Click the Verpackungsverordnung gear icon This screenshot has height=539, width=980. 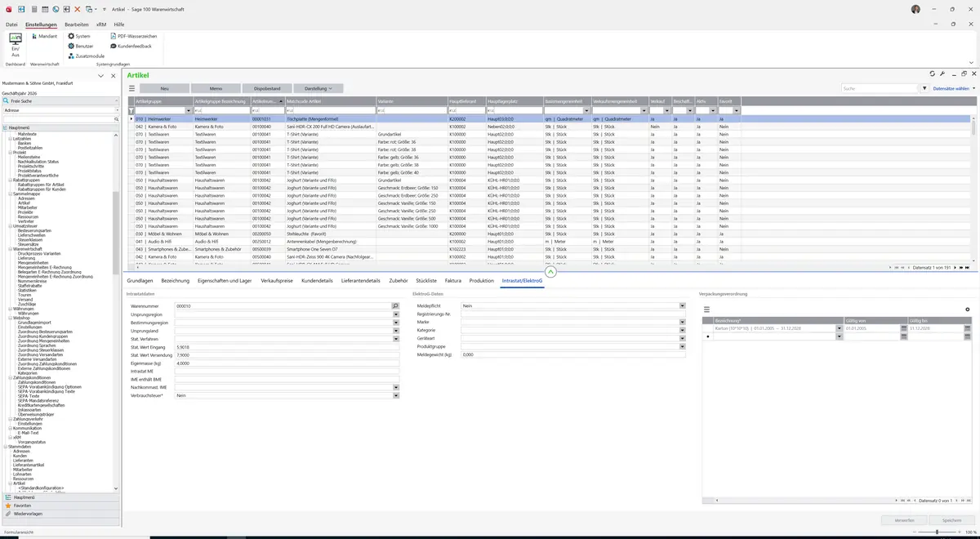pos(968,310)
